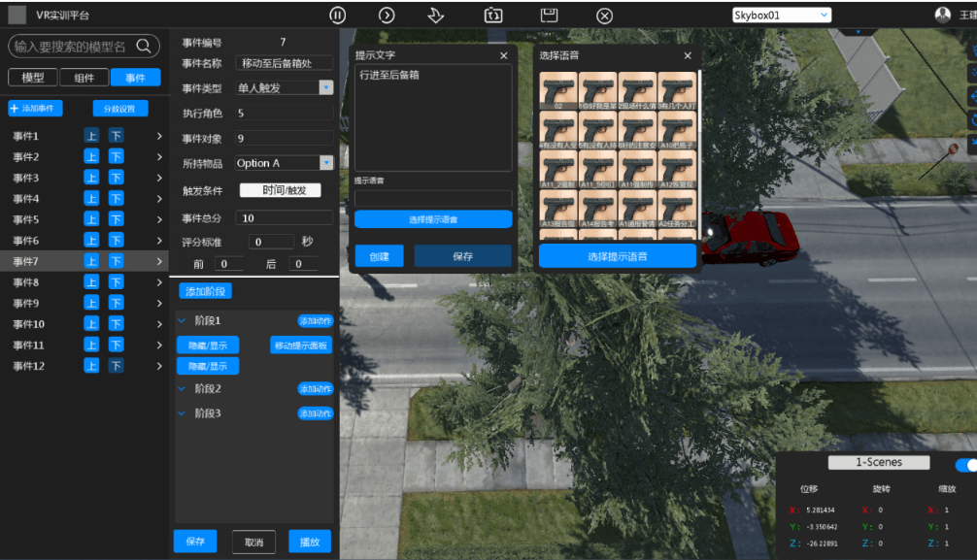The height and width of the screenshot is (560, 977).
Task: Click the 播放 button at panel bottom
Action: pyautogui.click(x=310, y=542)
